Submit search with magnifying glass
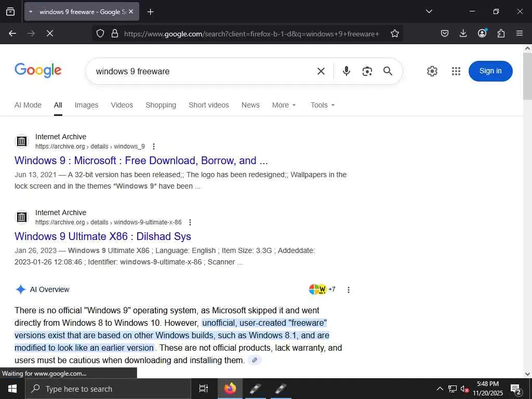Image resolution: width=532 pixels, height=399 pixels. coord(388,71)
